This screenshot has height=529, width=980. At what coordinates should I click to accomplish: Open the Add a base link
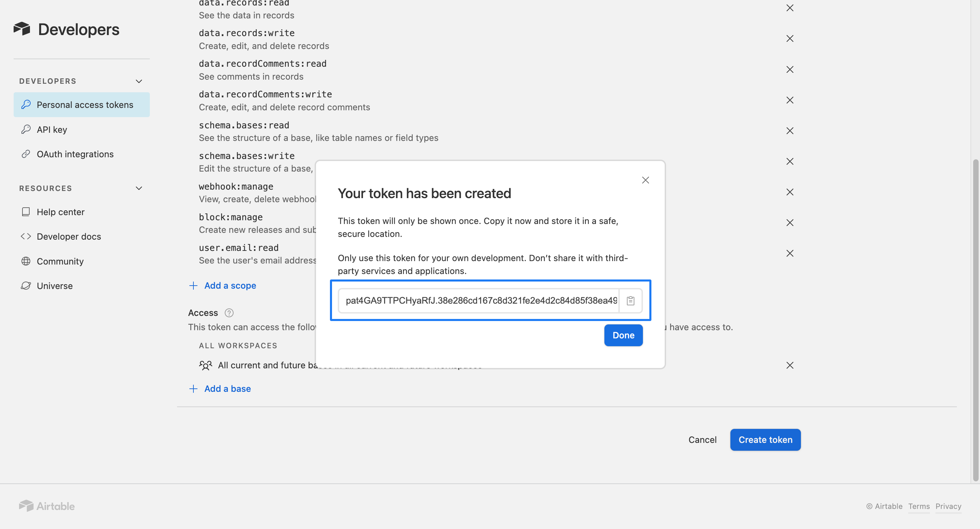(220, 388)
